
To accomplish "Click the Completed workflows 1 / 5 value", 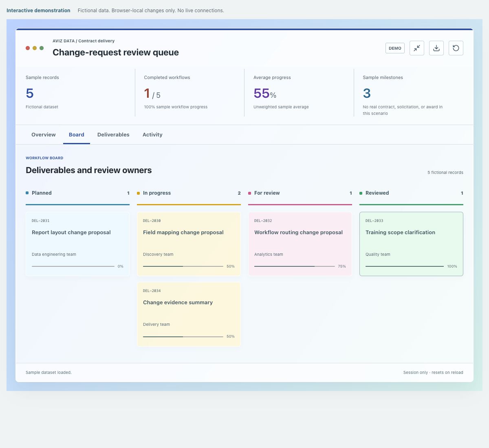I will (152, 94).
